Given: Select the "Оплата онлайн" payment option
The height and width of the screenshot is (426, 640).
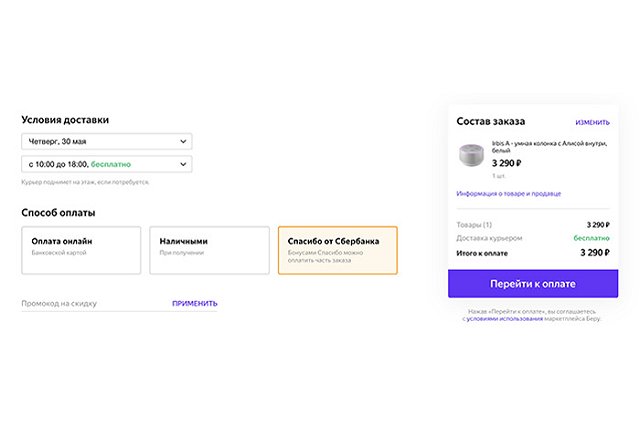Looking at the screenshot, I should (x=81, y=250).
